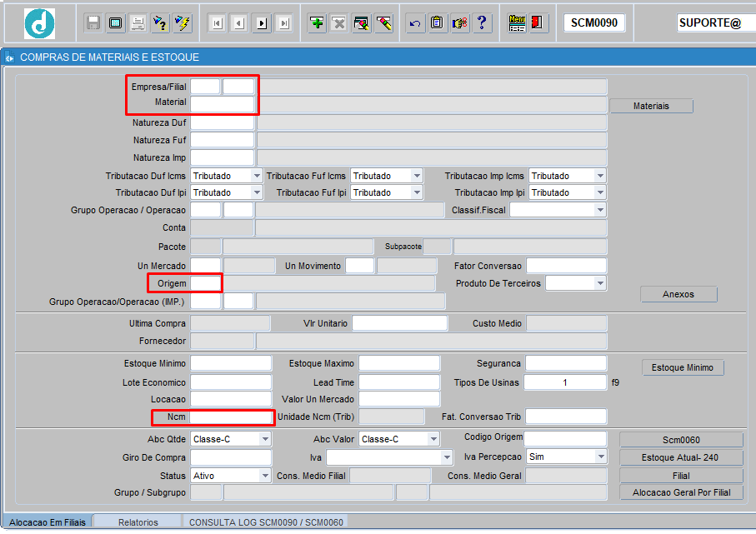Image resolution: width=756 pixels, height=534 pixels.
Task: Open the Status Ativo dropdown
Action: (265, 476)
